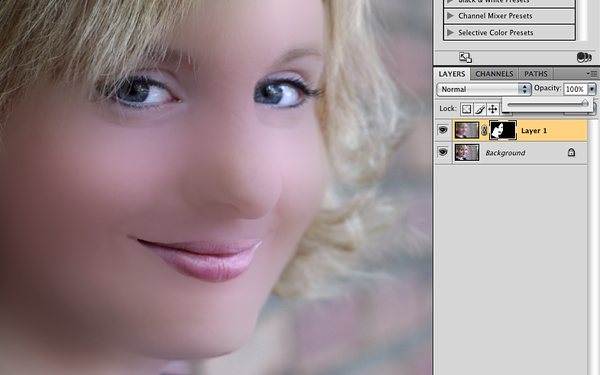Expand Channel Mixer Presets
Viewport: 600px width, 375px height.
click(509, 16)
